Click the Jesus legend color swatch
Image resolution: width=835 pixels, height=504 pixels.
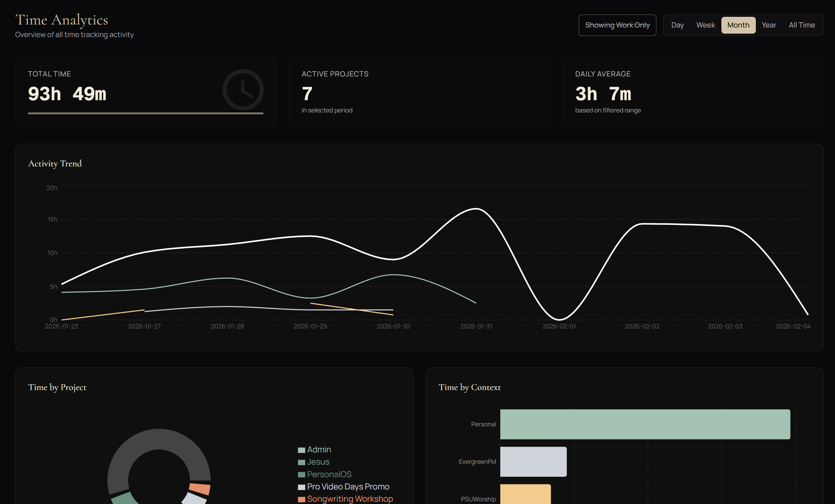[x=301, y=462]
